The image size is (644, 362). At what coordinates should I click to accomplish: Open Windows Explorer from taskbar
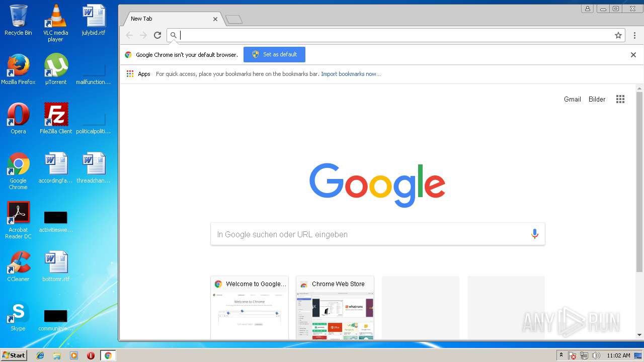(x=57, y=355)
